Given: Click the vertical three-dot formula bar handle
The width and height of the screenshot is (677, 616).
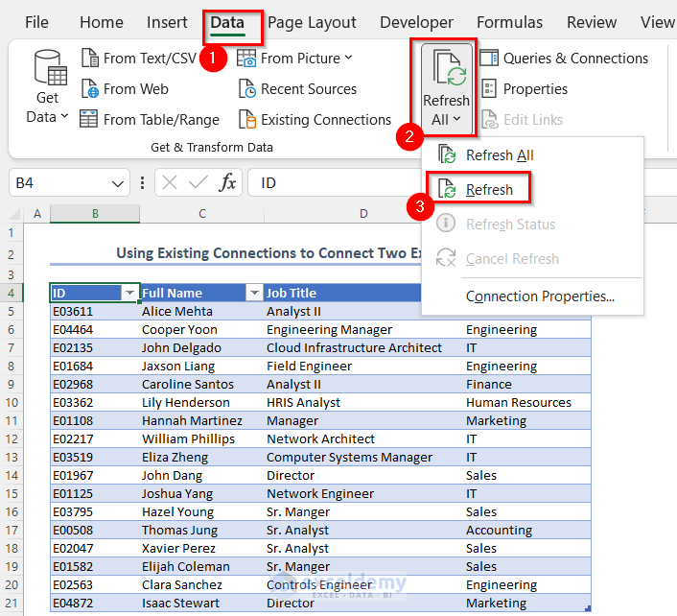Looking at the screenshot, I should (x=142, y=182).
